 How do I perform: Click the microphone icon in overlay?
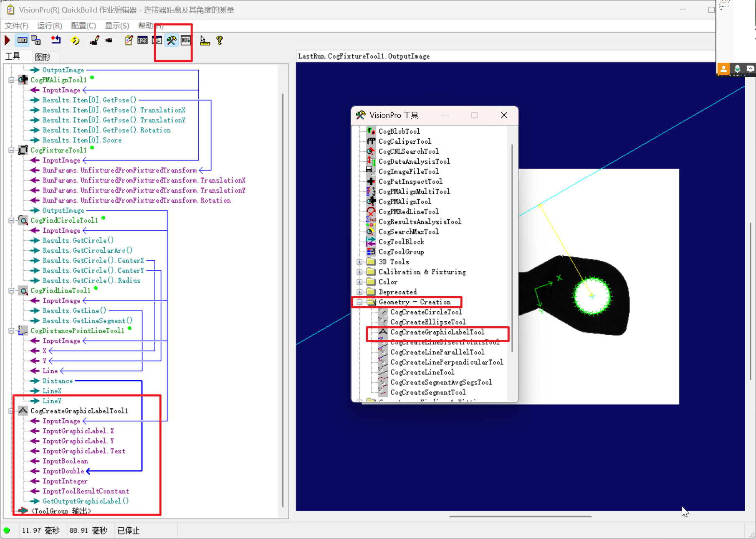tap(737, 69)
